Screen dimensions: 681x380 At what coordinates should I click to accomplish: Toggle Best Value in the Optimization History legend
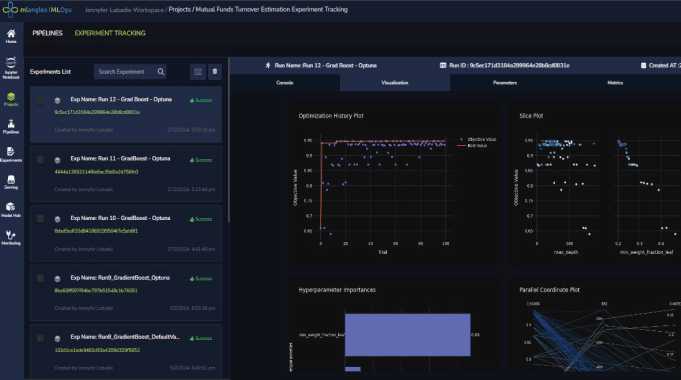473,145
